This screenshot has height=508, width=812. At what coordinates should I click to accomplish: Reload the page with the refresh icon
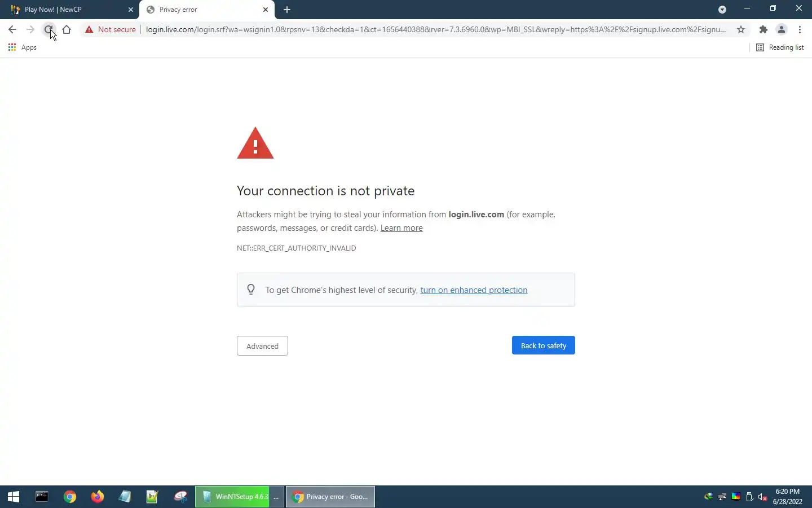pyautogui.click(x=48, y=29)
